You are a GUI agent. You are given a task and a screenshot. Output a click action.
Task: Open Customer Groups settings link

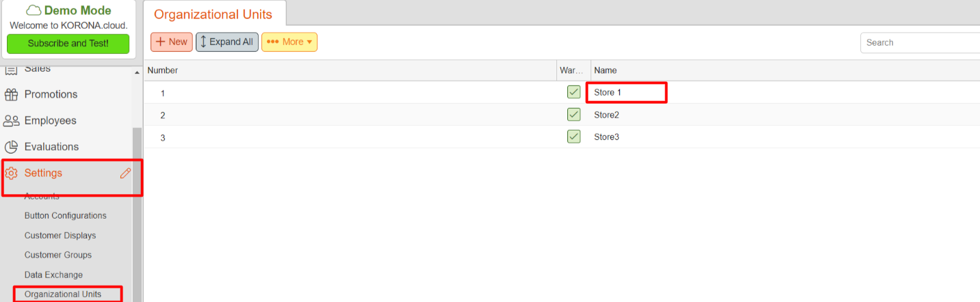point(58,255)
